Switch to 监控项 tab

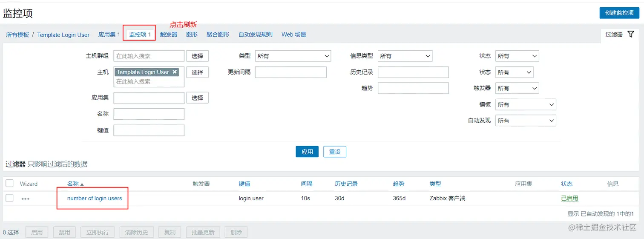coord(140,35)
